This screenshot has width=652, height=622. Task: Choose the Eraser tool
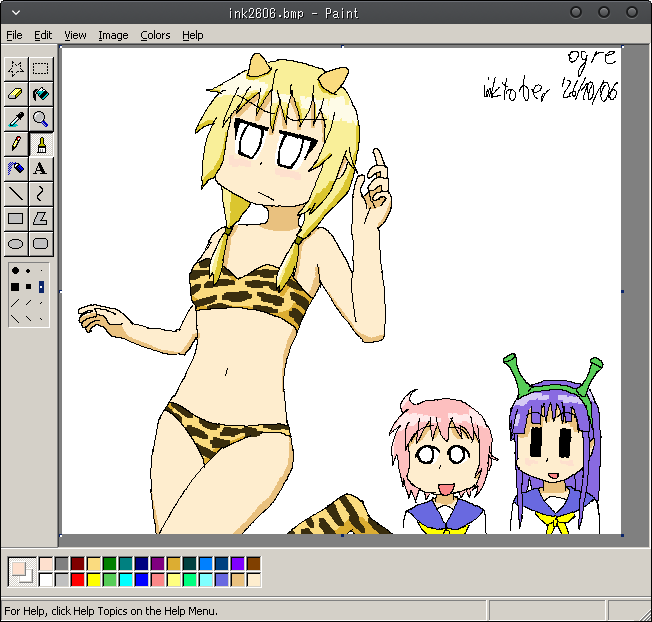(16, 94)
